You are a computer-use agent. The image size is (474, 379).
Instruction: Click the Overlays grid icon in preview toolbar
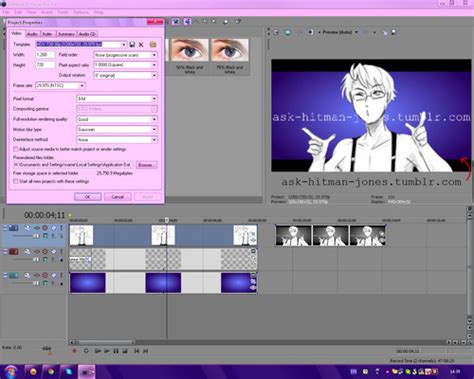[366, 32]
